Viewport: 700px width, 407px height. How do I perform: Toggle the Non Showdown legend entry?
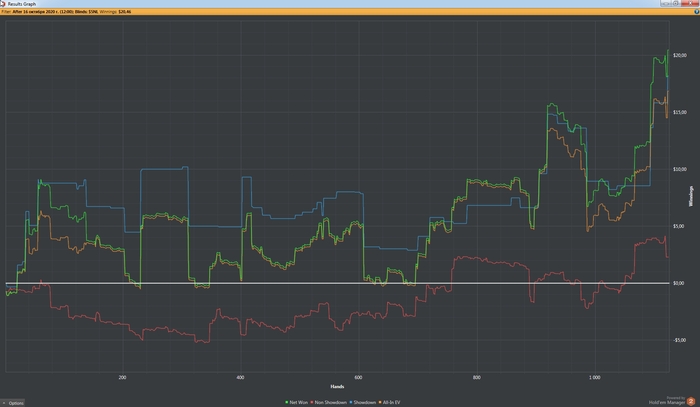[329, 403]
